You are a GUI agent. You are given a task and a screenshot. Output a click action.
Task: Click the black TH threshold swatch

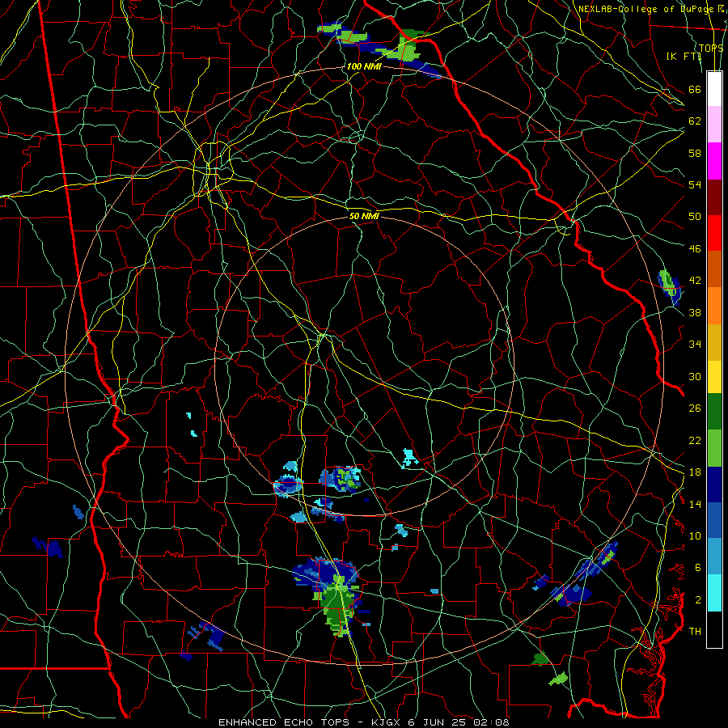click(714, 629)
